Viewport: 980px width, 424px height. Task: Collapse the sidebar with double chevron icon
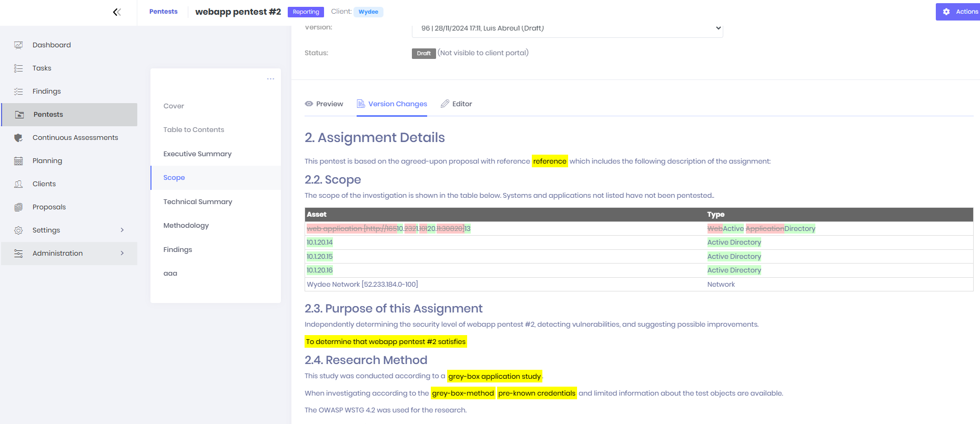pyautogui.click(x=117, y=12)
